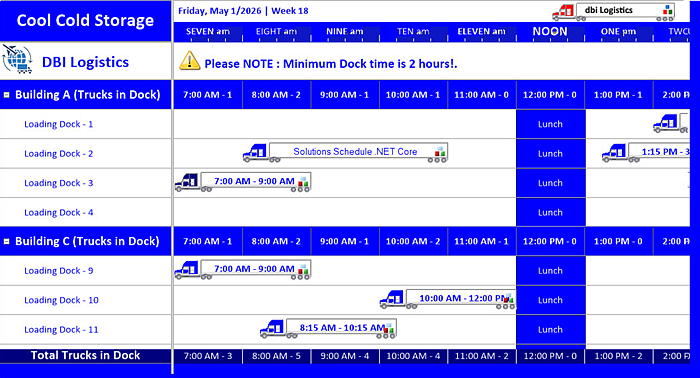Click total cell '9:00 AM - 4'

(x=345, y=356)
